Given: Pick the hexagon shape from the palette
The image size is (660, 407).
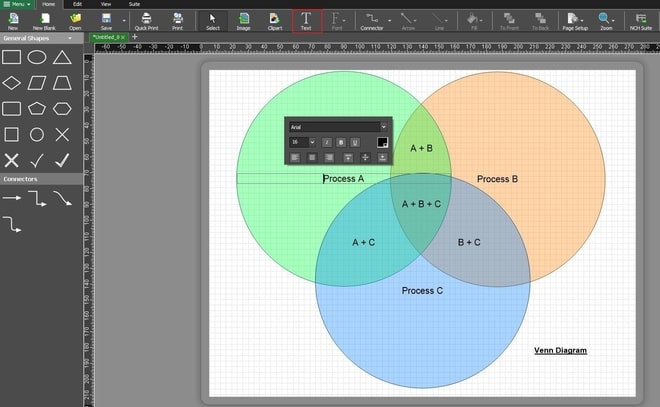Looking at the screenshot, I should [62, 109].
